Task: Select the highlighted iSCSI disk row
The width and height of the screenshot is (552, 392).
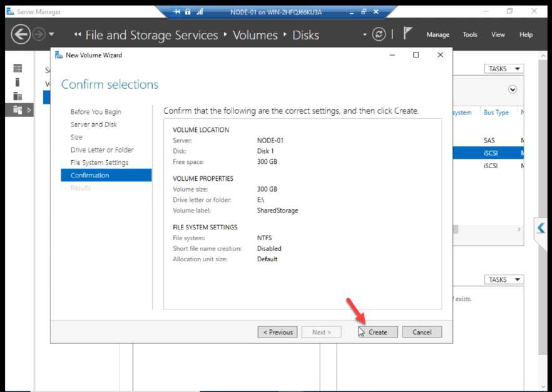Action: click(x=488, y=153)
